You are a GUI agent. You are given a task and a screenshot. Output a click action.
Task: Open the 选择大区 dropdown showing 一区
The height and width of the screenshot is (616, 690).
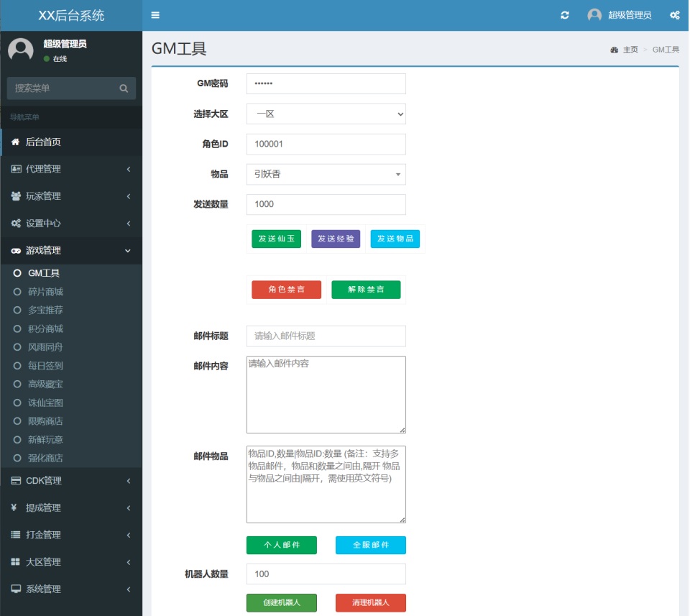point(326,114)
